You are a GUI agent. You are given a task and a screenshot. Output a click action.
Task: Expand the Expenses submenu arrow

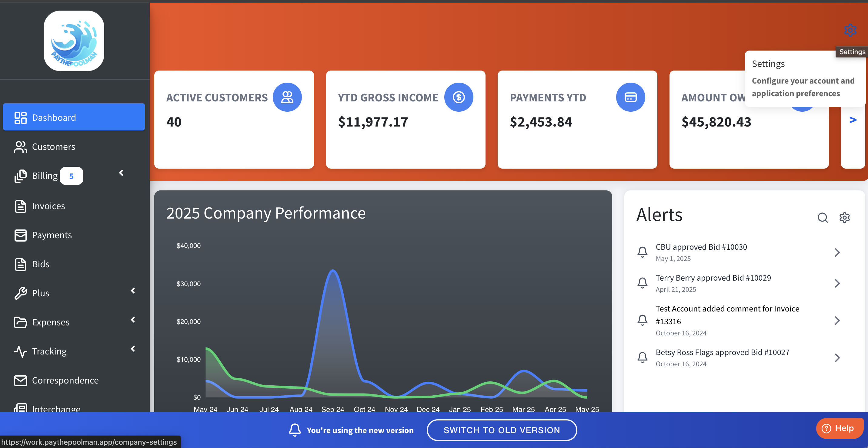133,320
